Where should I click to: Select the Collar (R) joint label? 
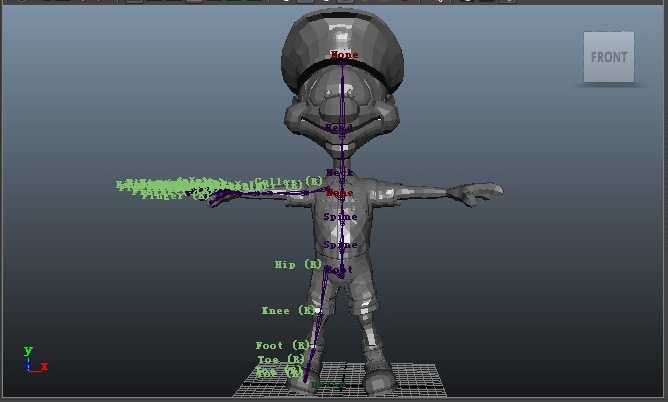(x=289, y=182)
